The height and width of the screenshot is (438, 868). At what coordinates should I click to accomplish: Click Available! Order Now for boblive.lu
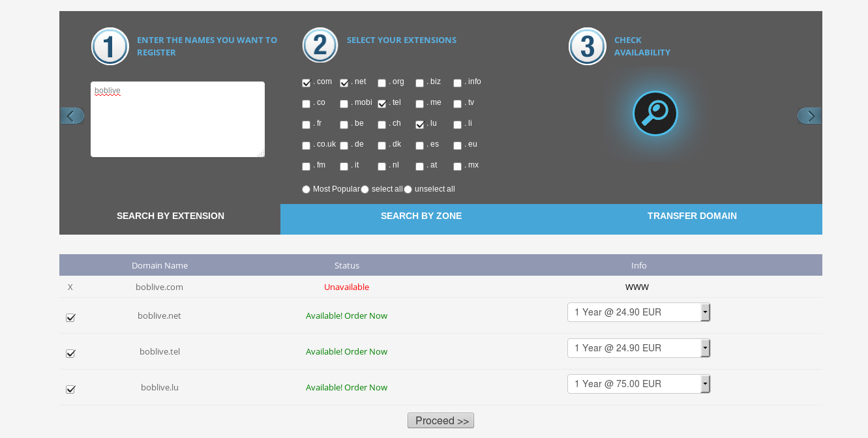[347, 387]
